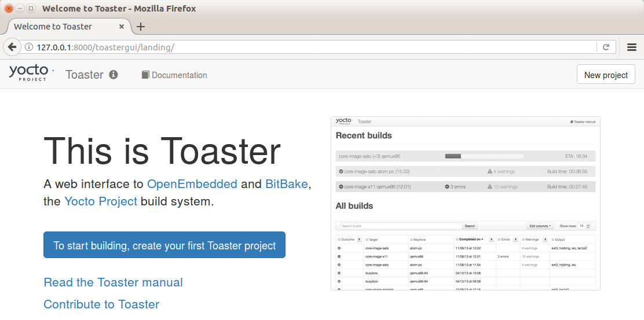Open a new browser tab with plus
This screenshot has height=320, width=644.
[x=141, y=27]
